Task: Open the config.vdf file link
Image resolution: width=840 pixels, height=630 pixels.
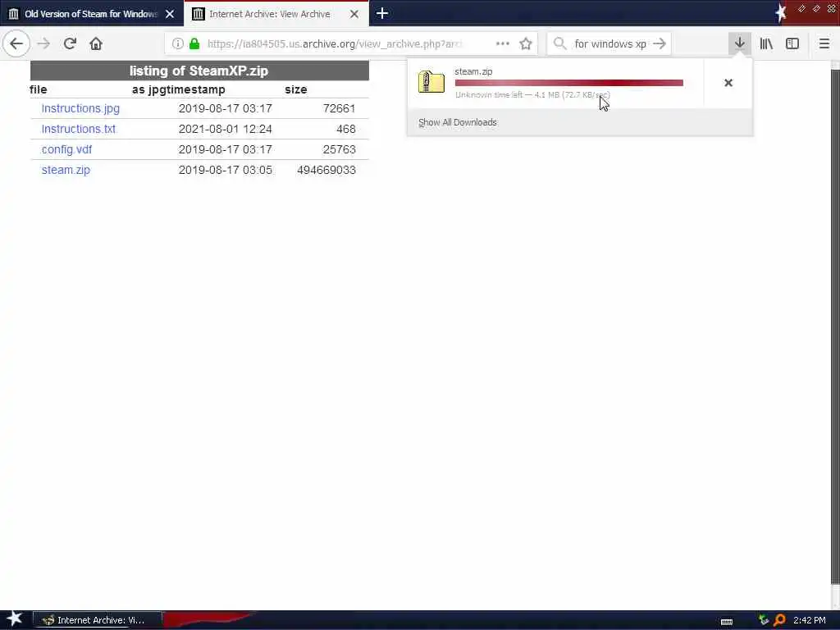Action: tap(66, 149)
